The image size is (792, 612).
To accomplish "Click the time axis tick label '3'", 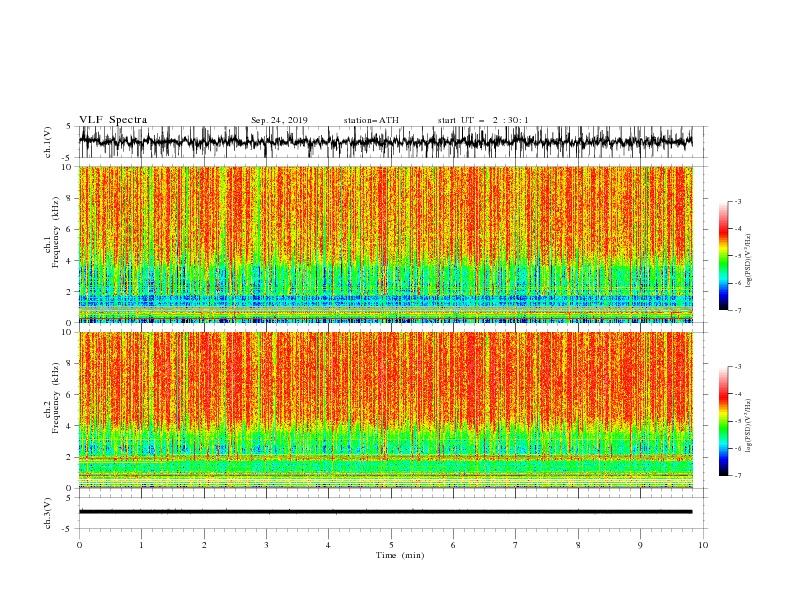I will tap(266, 545).
